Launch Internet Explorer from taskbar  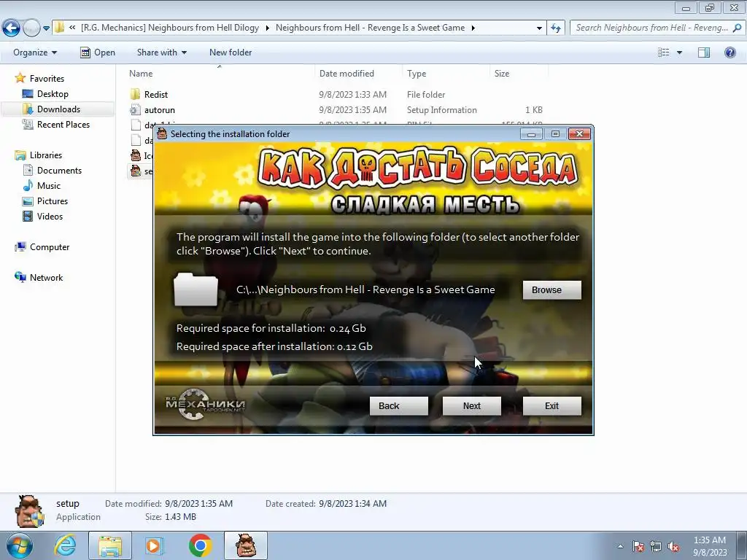tap(66, 545)
